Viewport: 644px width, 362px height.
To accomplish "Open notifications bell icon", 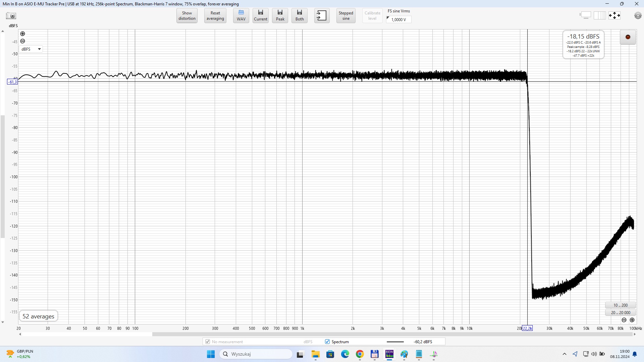I will [x=635, y=354].
